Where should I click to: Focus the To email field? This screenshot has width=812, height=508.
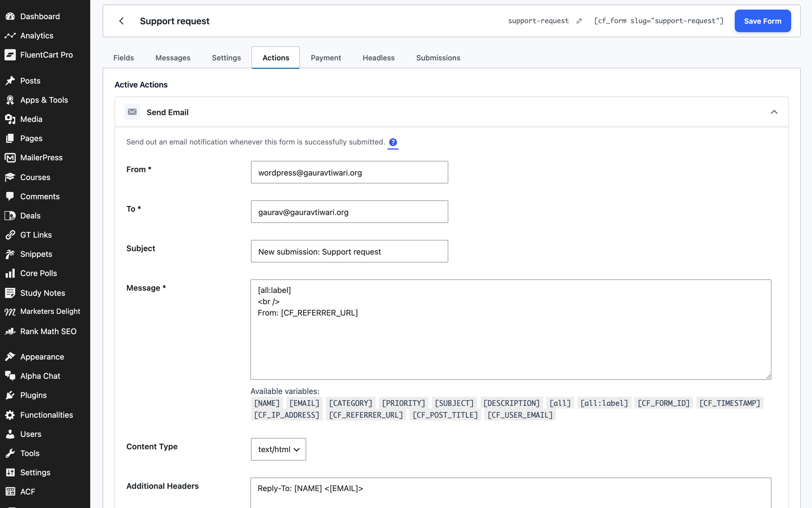point(349,212)
